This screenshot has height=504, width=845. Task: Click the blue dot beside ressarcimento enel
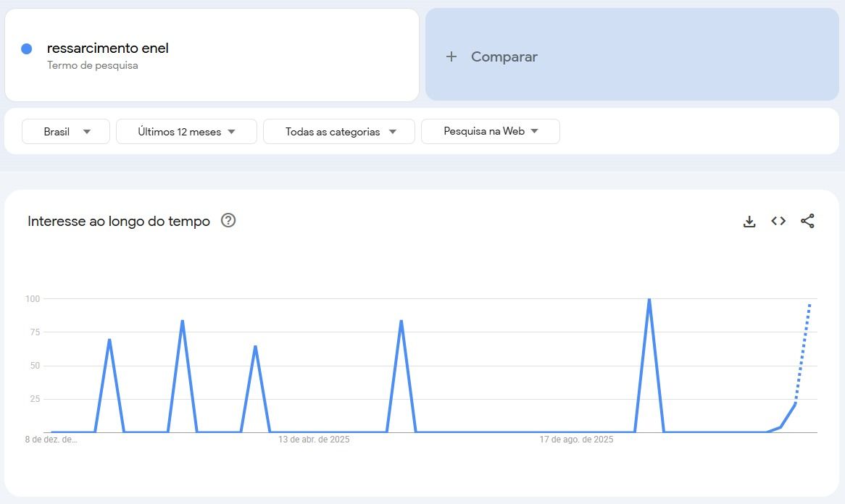[27, 49]
